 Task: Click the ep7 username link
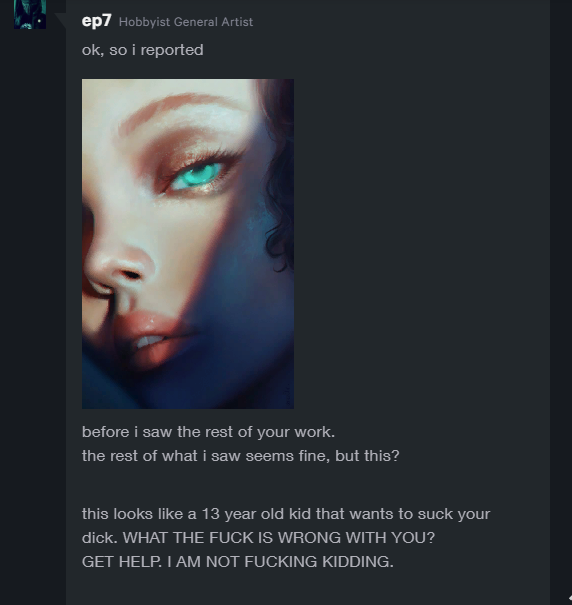[96, 20]
